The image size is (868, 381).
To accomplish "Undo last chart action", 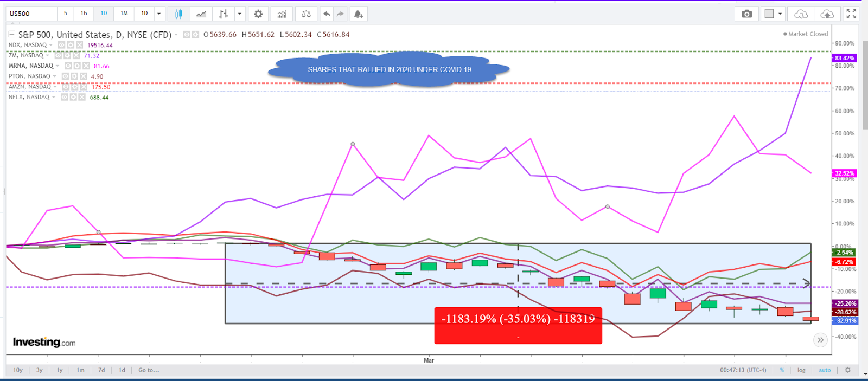I will [x=327, y=14].
